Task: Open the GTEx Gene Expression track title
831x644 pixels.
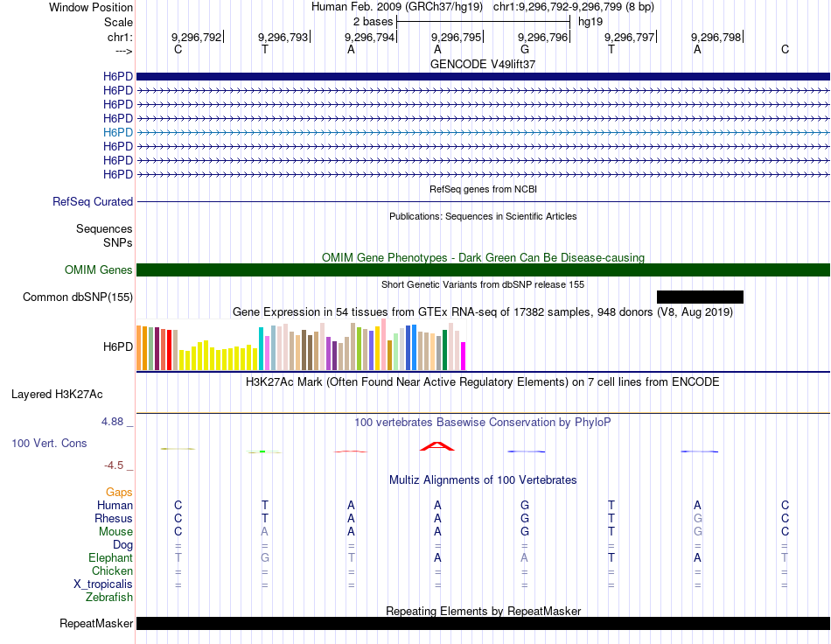Action: click(483, 311)
